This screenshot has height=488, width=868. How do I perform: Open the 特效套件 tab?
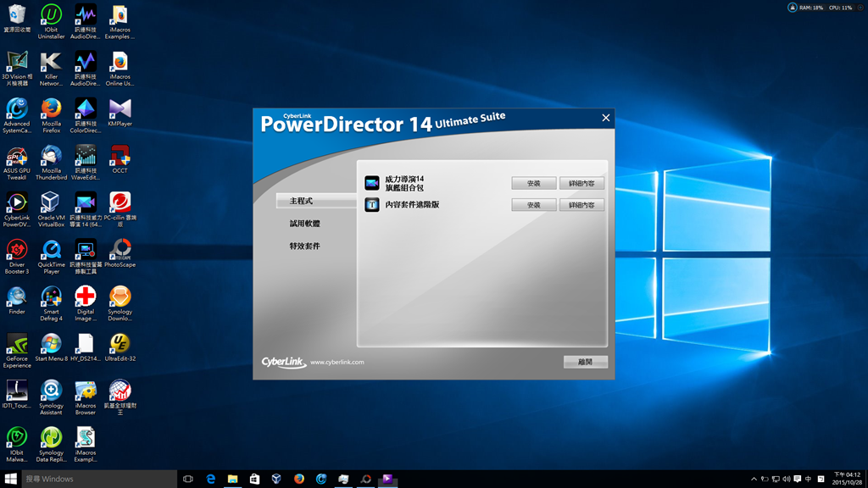point(304,247)
